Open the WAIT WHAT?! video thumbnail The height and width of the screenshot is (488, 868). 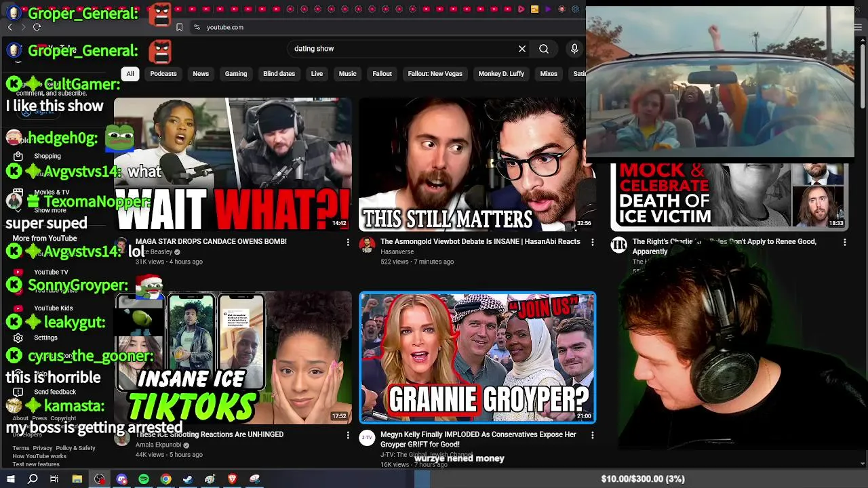(233, 164)
